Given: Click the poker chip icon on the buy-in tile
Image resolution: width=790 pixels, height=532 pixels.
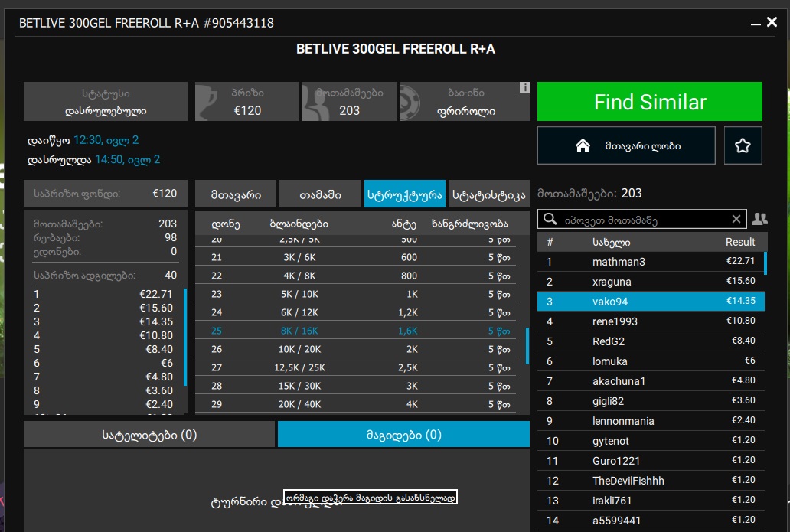Looking at the screenshot, I should click(x=410, y=102).
